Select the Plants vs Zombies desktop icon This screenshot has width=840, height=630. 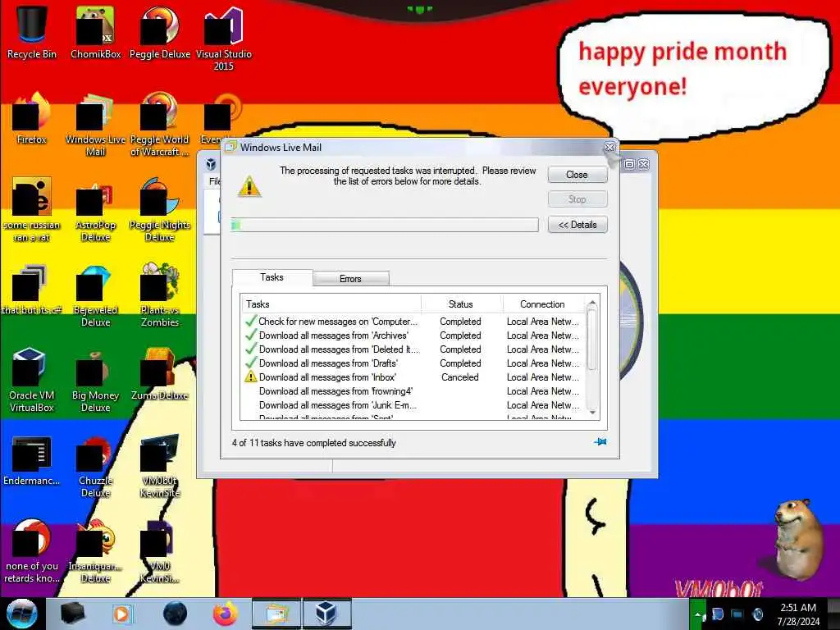pos(160,294)
